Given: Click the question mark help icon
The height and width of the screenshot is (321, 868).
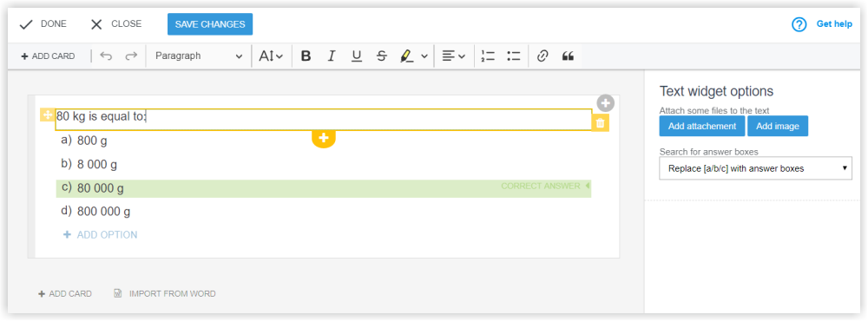Looking at the screenshot, I should [x=799, y=24].
